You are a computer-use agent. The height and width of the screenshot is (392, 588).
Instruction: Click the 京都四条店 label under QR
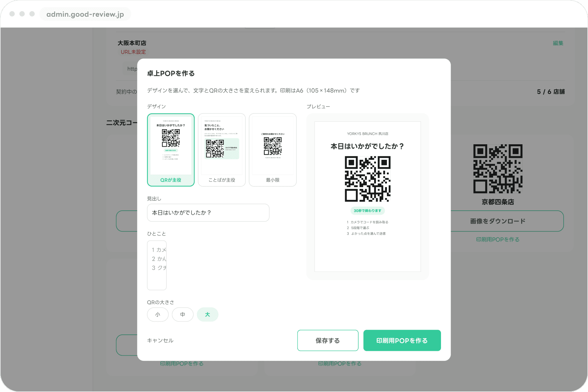[498, 202]
